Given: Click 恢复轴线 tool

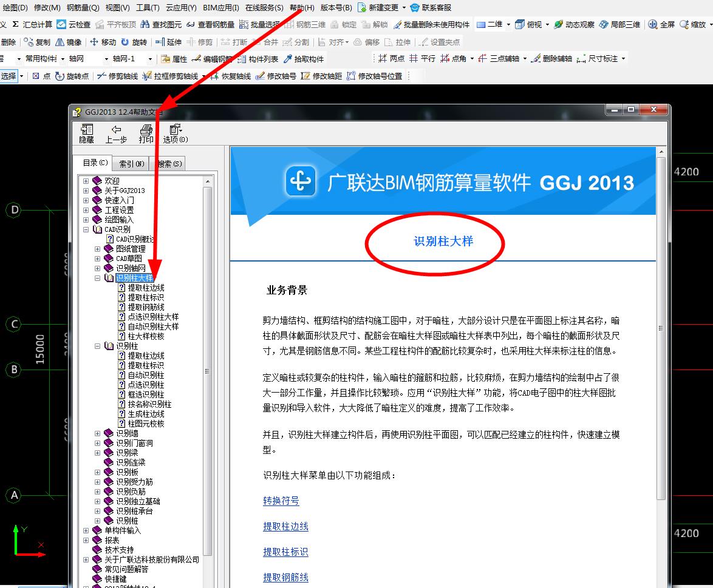Looking at the screenshot, I should pyautogui.click(x=231, y=76).
